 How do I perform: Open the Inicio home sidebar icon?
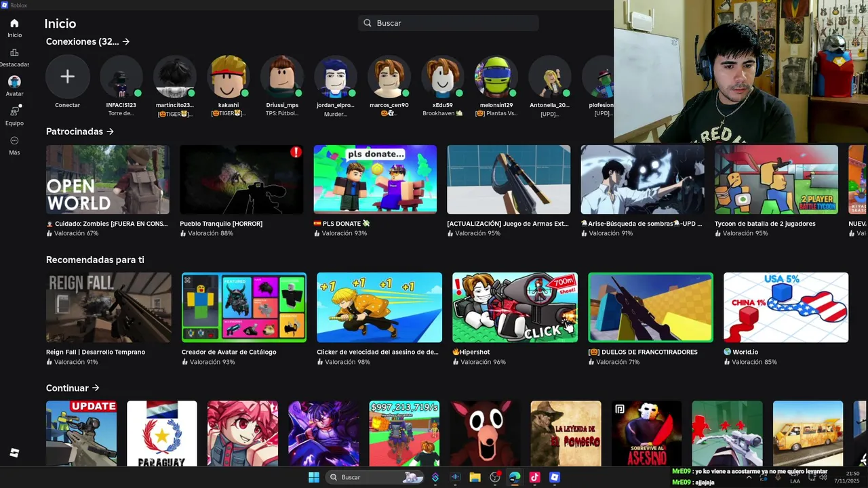pyautogui.click(x=14, y=28)
